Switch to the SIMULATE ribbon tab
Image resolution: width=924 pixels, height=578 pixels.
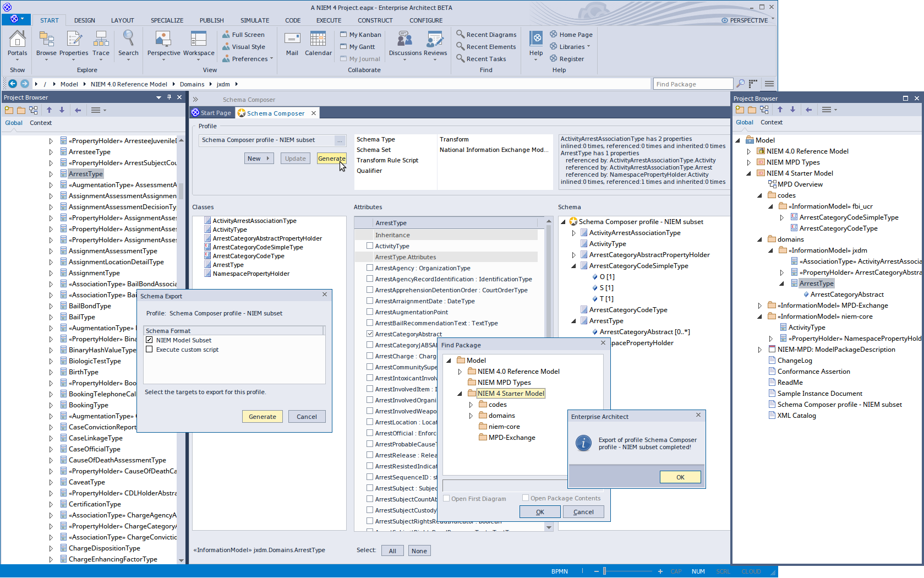click(255, 20)
